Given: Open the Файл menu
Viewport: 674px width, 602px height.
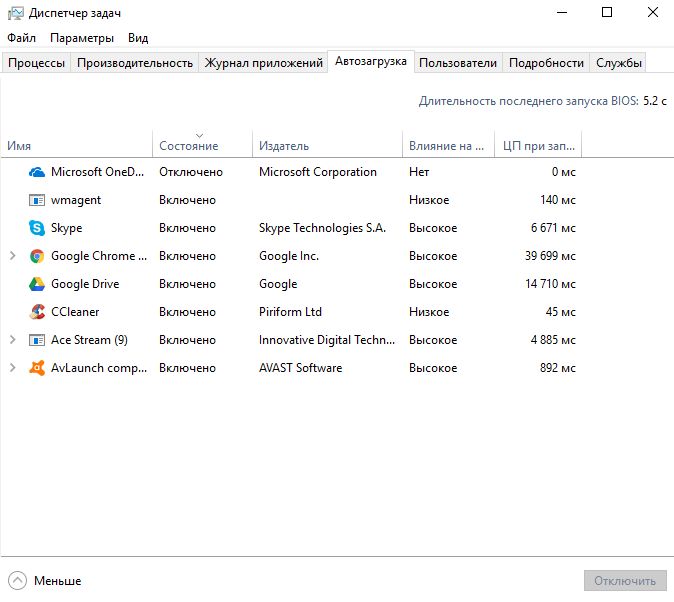Looking at the screenshot, I should click(21, 38).
